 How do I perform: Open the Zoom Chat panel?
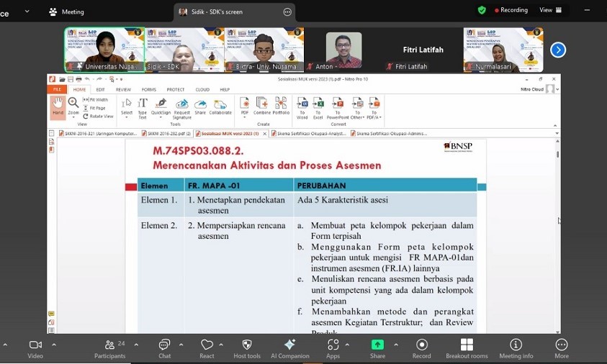tap(164, 349)
